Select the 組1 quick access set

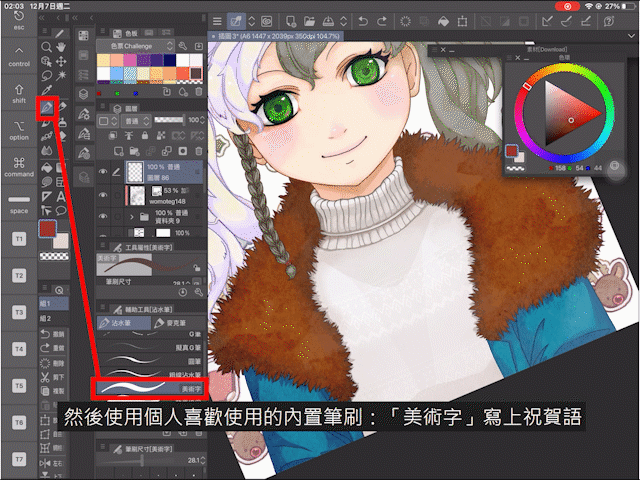[53, 304]
